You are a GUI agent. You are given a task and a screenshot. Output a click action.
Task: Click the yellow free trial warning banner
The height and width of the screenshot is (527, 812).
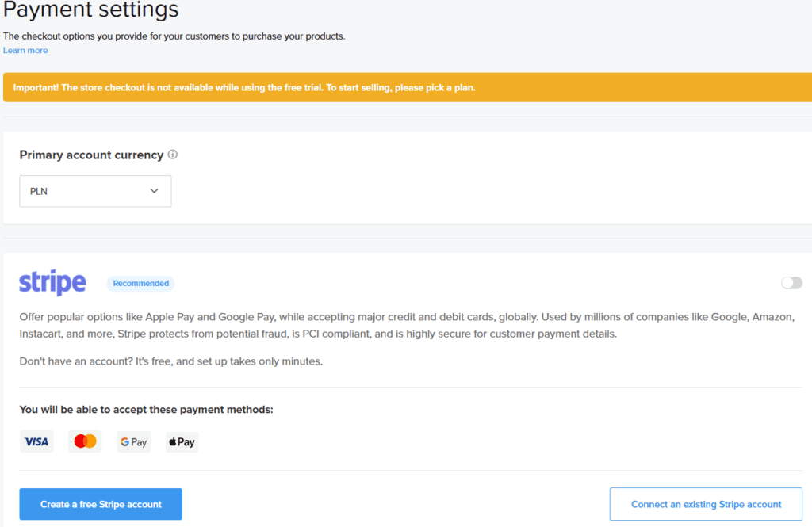406,87
